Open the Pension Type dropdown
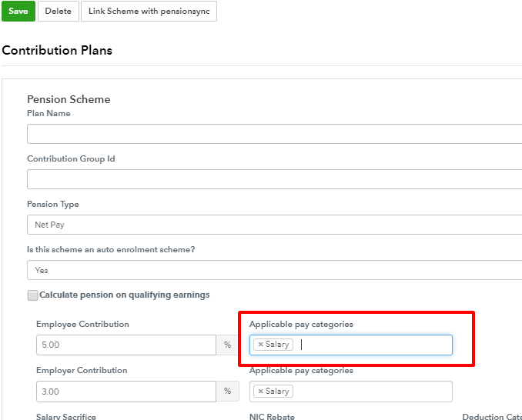The height and width of the screenshot is (420, 522). pyautogui.click(x=274, y=225)
